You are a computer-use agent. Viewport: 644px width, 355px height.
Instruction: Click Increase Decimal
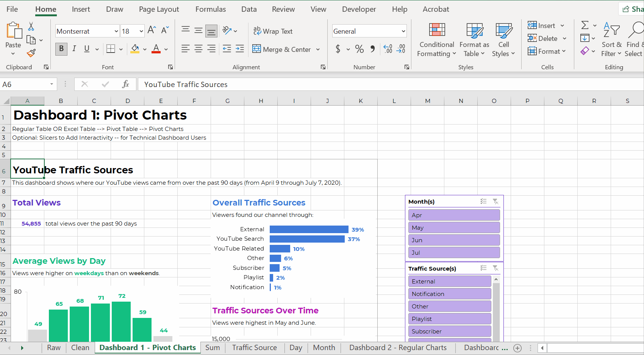coord(388,49)
